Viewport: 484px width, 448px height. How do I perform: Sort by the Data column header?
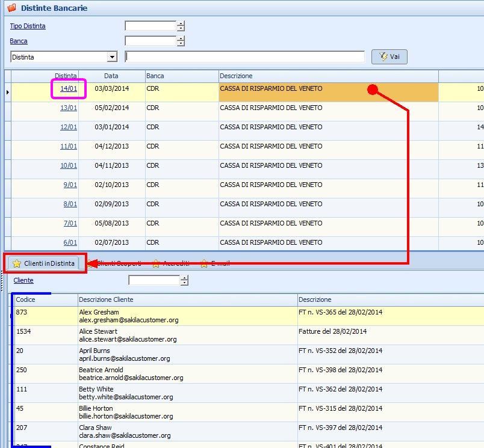[111, 76]
